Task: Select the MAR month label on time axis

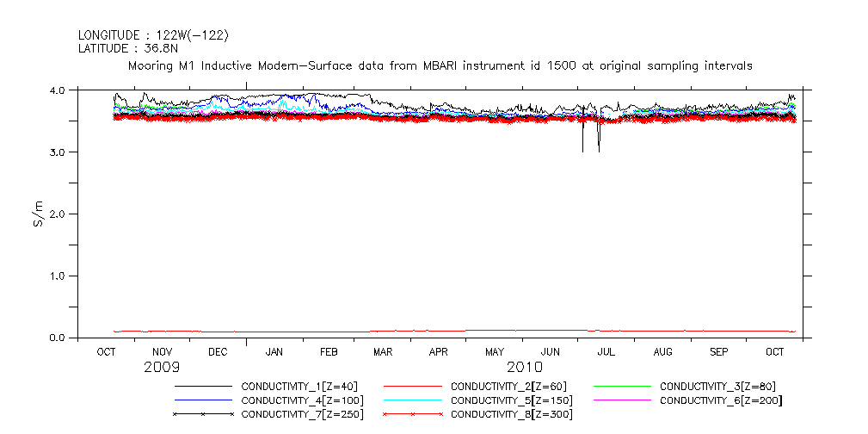Action: [x=383, y=352]
